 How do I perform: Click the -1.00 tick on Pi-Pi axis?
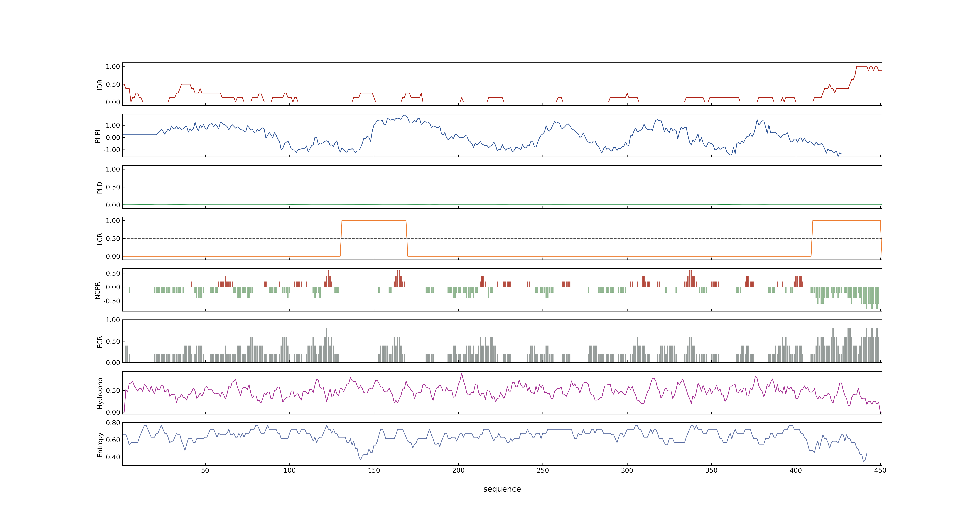pos(111,150)
